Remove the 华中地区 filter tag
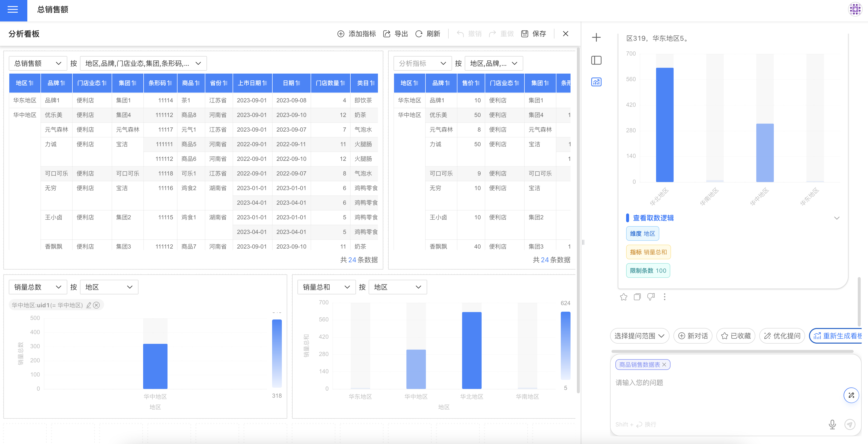868x444 pixels. pyautogui.click(x=96, y=305)
